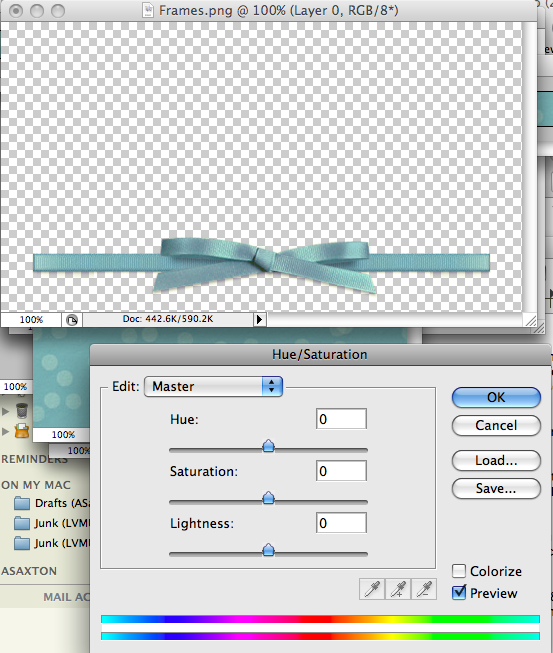The width and height of the screenshot is (553, 653).
Task: Click the ASAXTON sidebar heading
Action: (x=29, y=571)
